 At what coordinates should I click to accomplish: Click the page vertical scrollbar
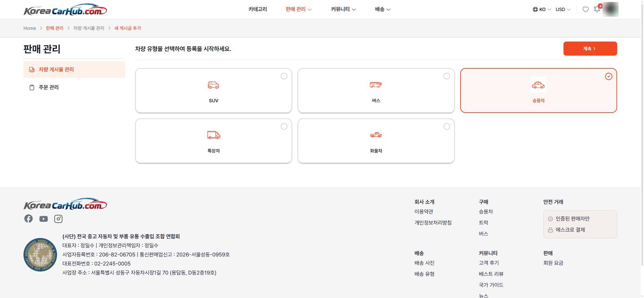click(x=642, y=134)
